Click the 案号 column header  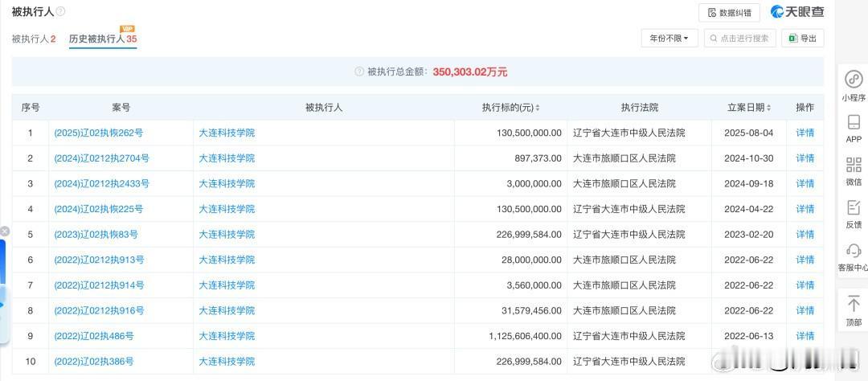(121, 108)
